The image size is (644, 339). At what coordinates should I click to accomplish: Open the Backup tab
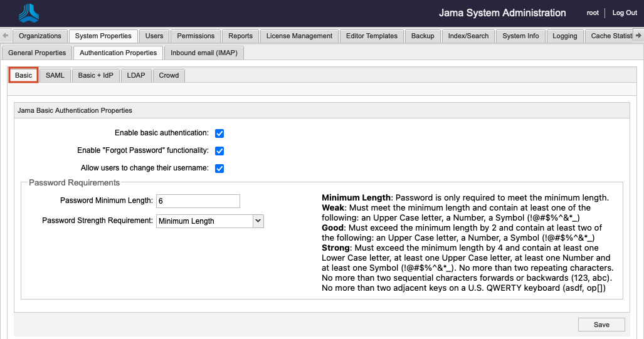pyautogui.click(x=423, y=36)
